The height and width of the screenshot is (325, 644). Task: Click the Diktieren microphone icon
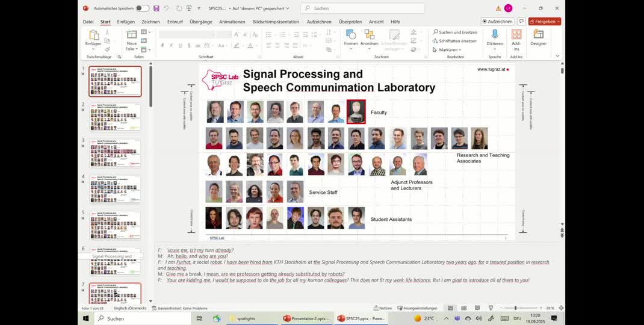click(x=495, y=34)
